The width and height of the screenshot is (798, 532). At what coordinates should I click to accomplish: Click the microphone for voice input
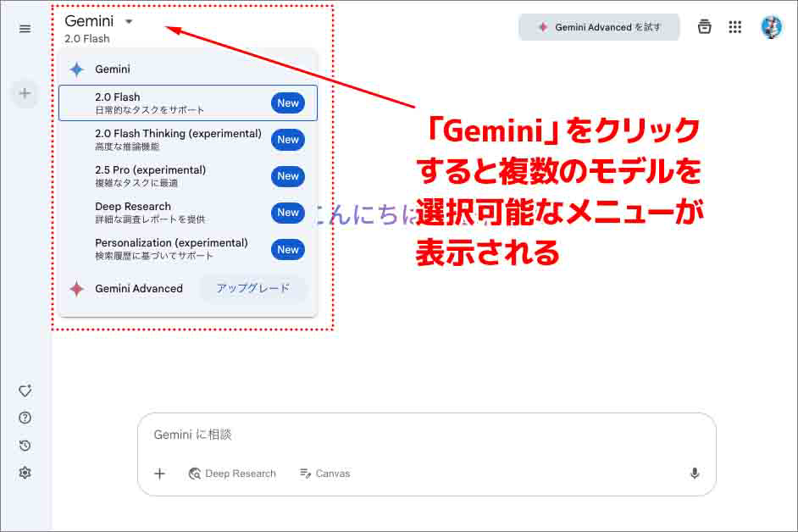pos(694,474)
